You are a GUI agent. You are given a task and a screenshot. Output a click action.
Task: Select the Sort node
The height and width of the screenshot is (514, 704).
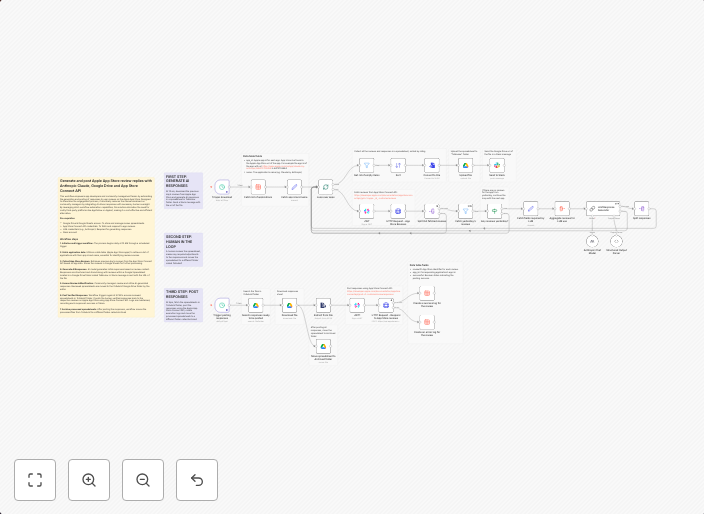(398, 166)
